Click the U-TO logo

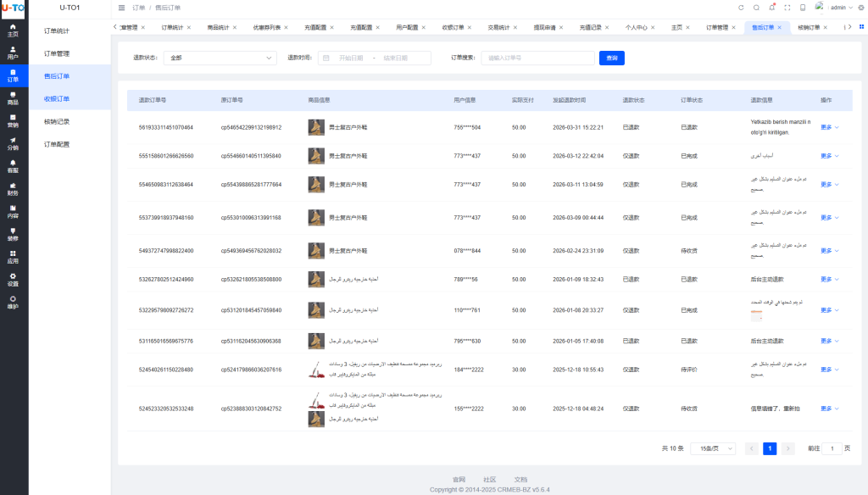point(13,8)
